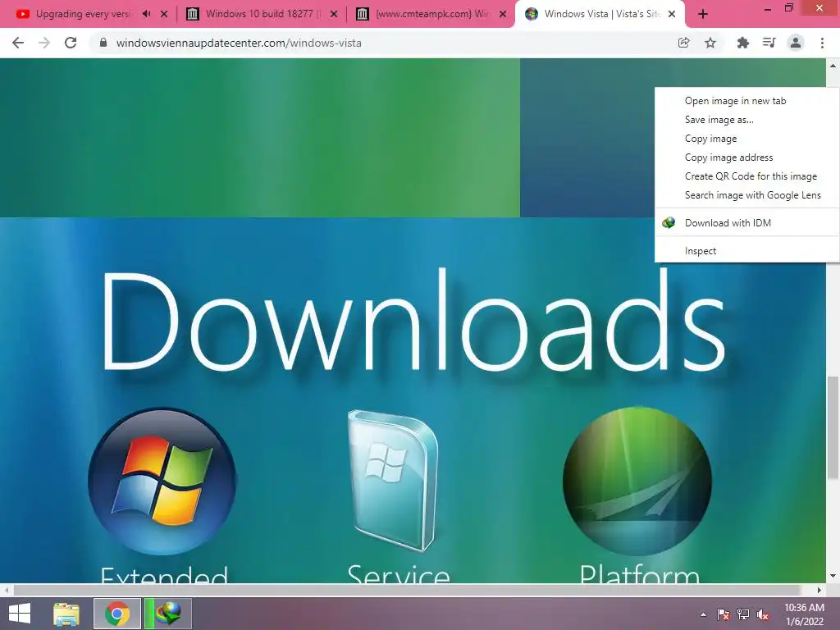Open the Windows Start menu
This screenshot has height=630, width=840.
coord(20,614)
